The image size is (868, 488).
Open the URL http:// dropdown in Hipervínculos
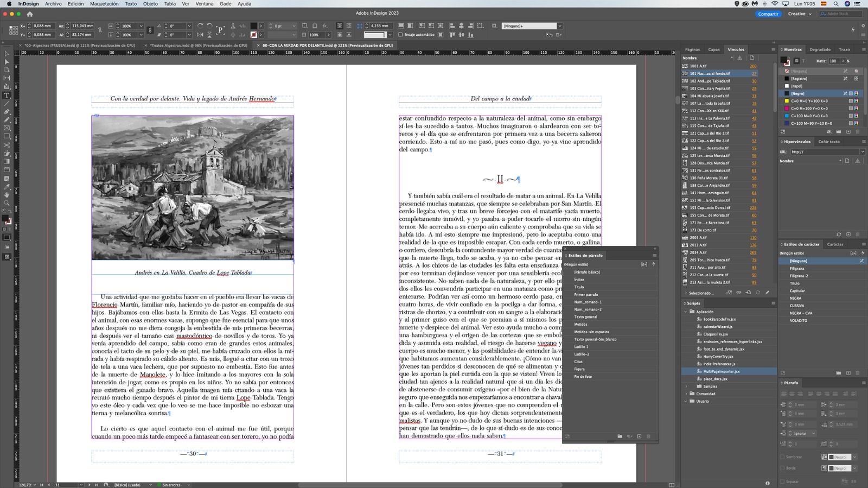pos(863,151)
